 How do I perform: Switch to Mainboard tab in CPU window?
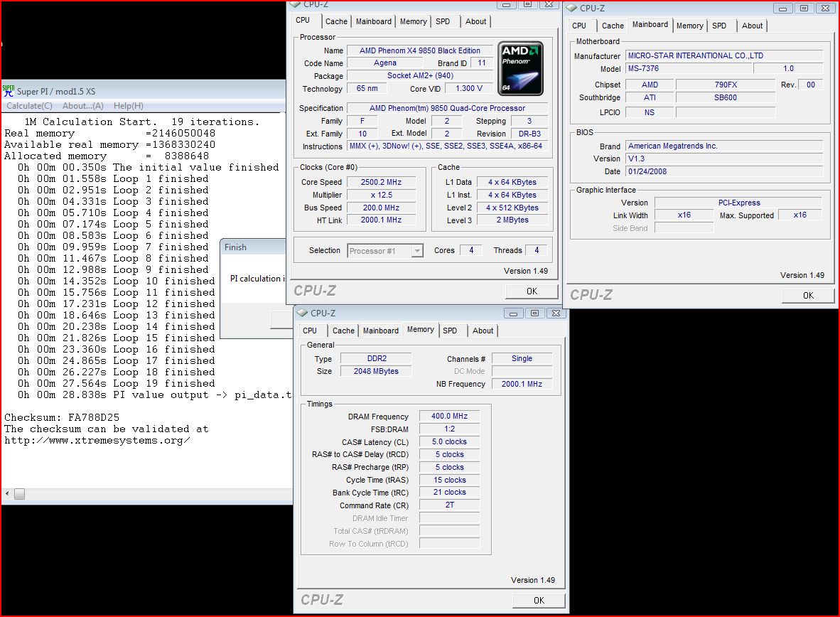[x=373, y=21]
